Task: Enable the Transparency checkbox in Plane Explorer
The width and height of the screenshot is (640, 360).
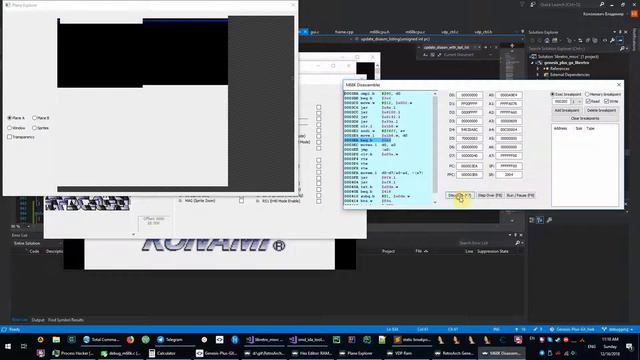Action: pyautogui.click(x=10, y=137)
